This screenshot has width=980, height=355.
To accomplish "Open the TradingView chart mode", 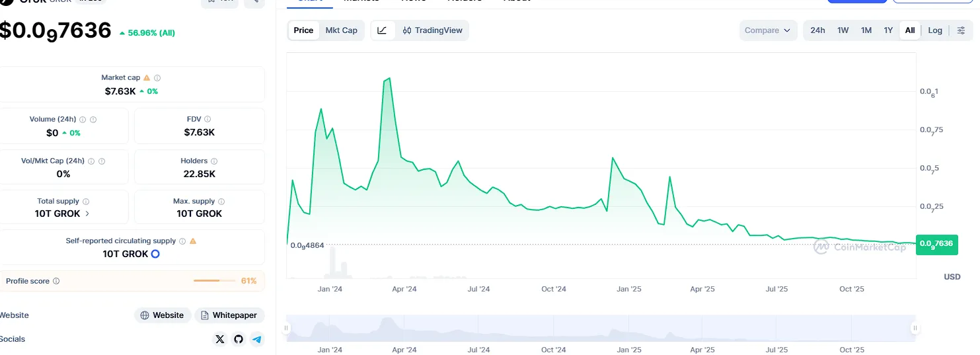I will 433,30.
